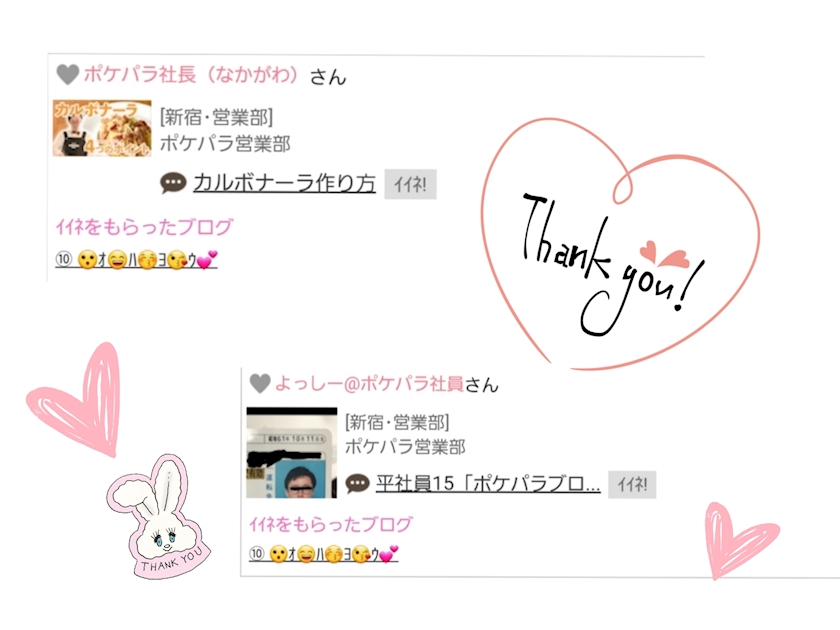840x630 pixels.
Task: Open the ⑩ オハヨウ blog link in the lower card
Action: tap(324, 553)
